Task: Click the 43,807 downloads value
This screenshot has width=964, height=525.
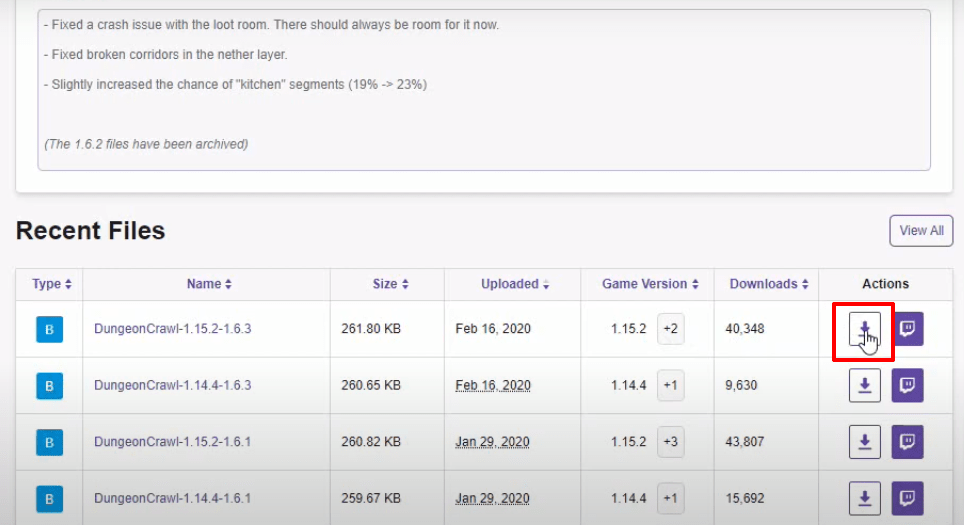Action: pos(745,442)
